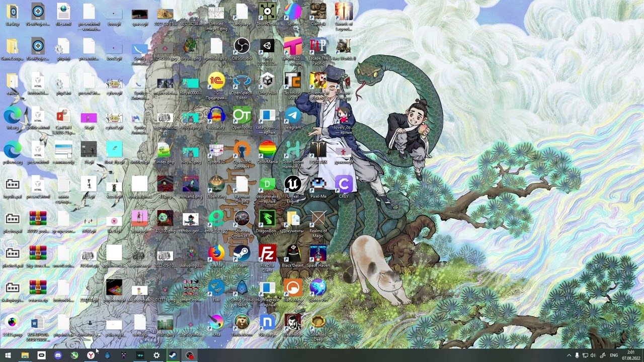Select the Backup folder icon
This screenshot has height=362, width=644.
pyautogui.click(x=13, y=15)
